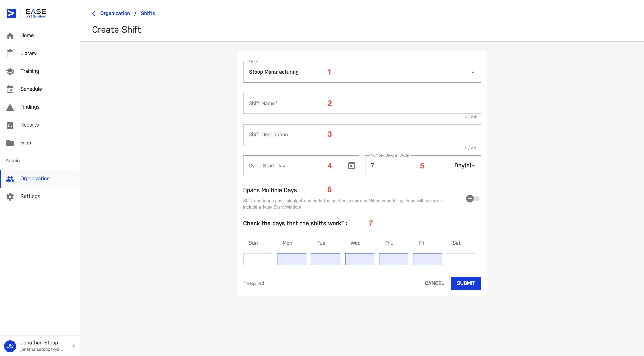Open Schedule from the sidebar
This screenshot has width=644, height=356.
40,89
